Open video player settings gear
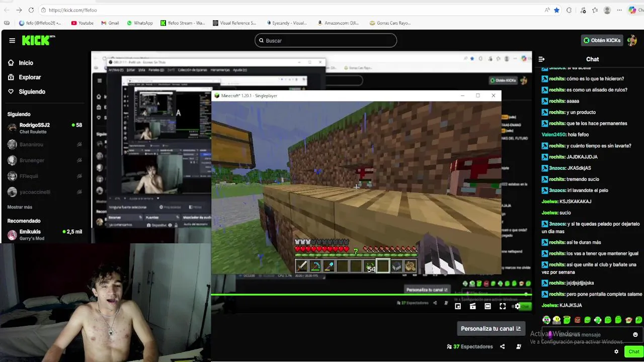 click(x=517, y=306)
